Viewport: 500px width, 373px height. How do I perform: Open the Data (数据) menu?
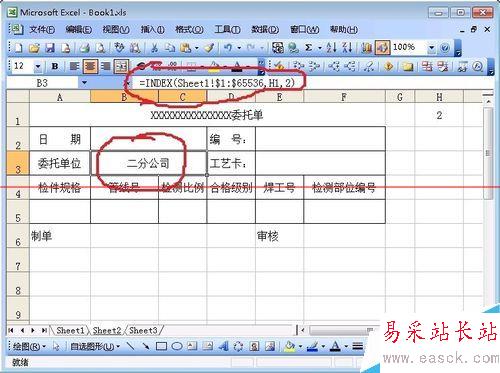[x=265, y=30]
